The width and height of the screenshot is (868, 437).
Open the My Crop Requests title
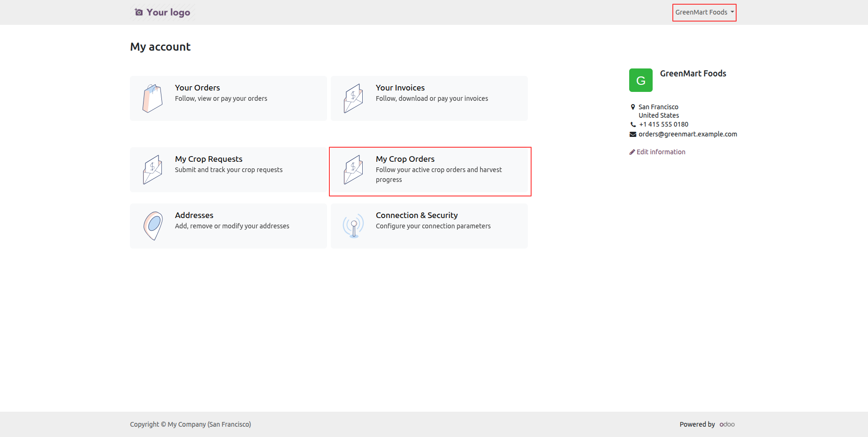click(209, 159)
